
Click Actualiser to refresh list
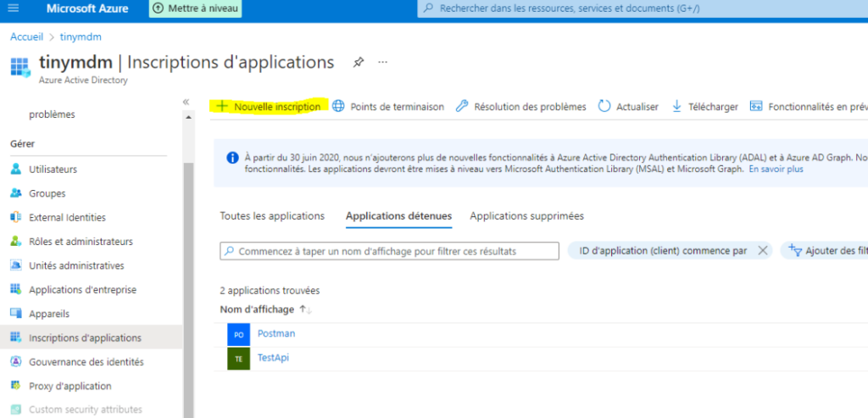(628, 107)
